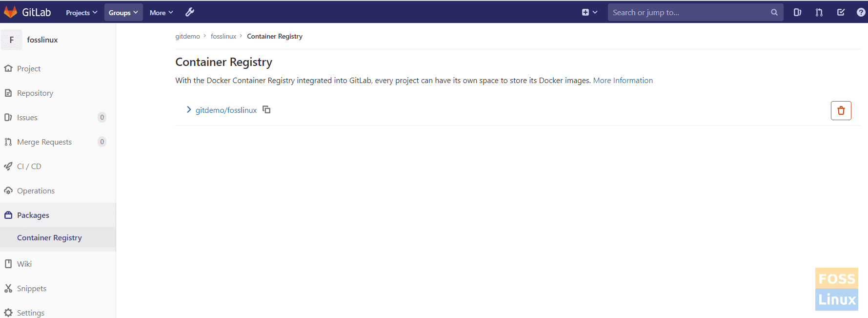Click the Operations cloud gear icon
This screenshot has width=868, height=318.
pyautogui.click(x=8, y=191)
